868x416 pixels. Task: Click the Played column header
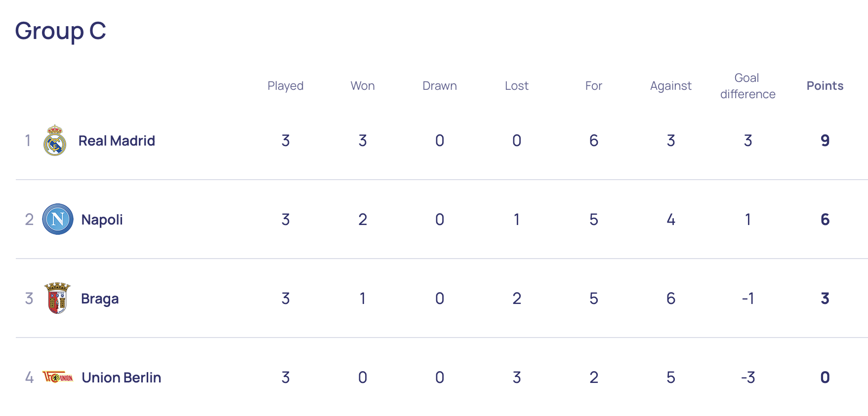coord(286,86)
